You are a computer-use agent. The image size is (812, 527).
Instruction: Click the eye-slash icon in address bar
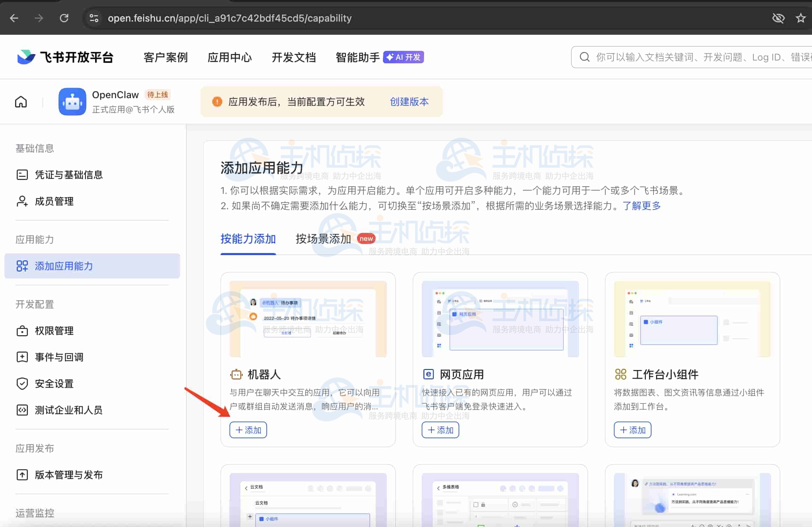point(778,18)
